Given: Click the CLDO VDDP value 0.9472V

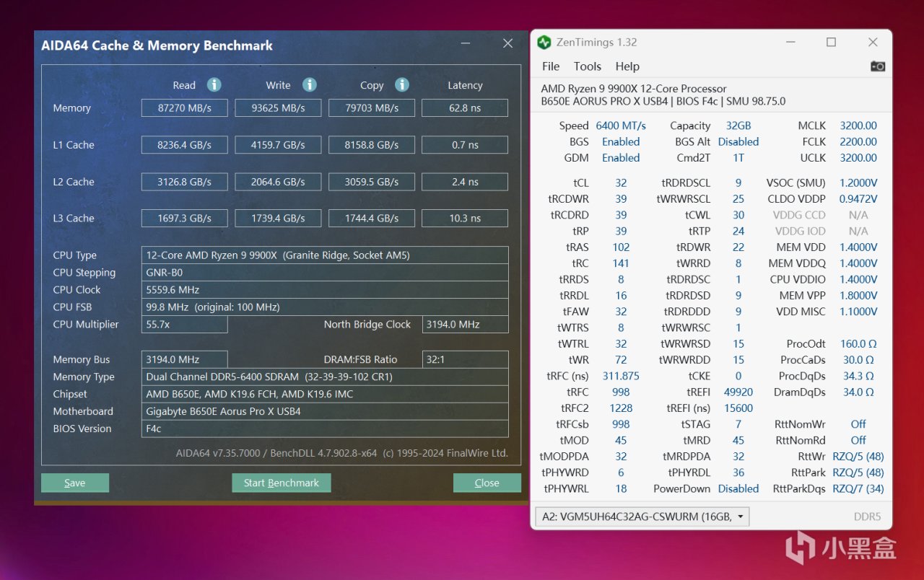Looking at the screenshot, I should click(858, 198).
